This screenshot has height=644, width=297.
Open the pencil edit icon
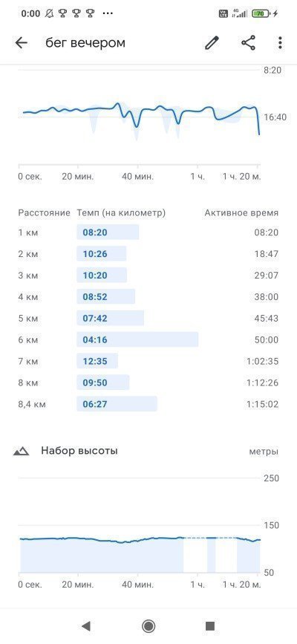point(212,43)
